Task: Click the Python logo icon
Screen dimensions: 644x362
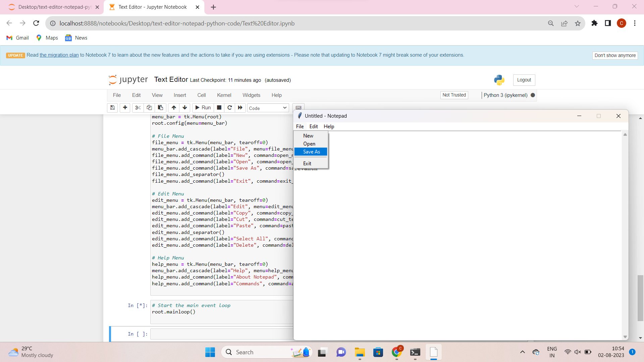Action: pos(499,80)
